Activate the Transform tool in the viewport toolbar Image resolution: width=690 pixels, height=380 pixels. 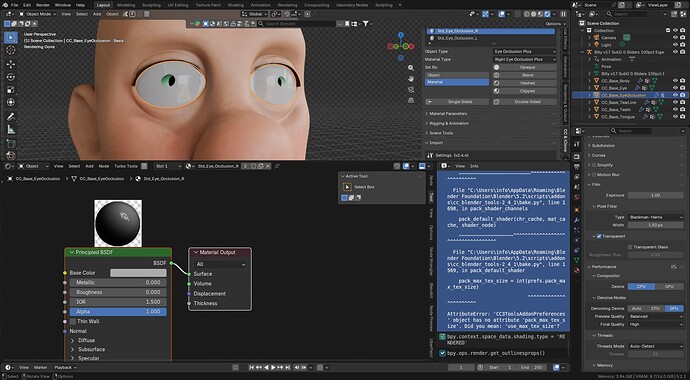click(x=11, y=102)
